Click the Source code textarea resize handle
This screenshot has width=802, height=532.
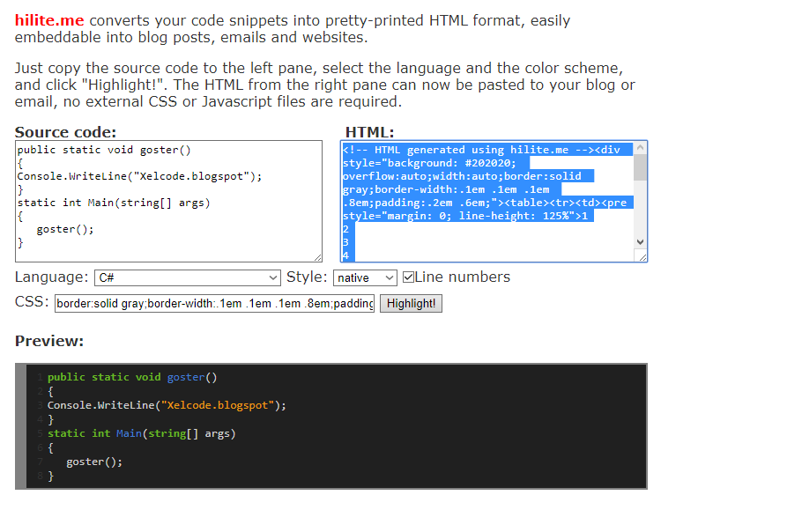(x=317, y=257)
